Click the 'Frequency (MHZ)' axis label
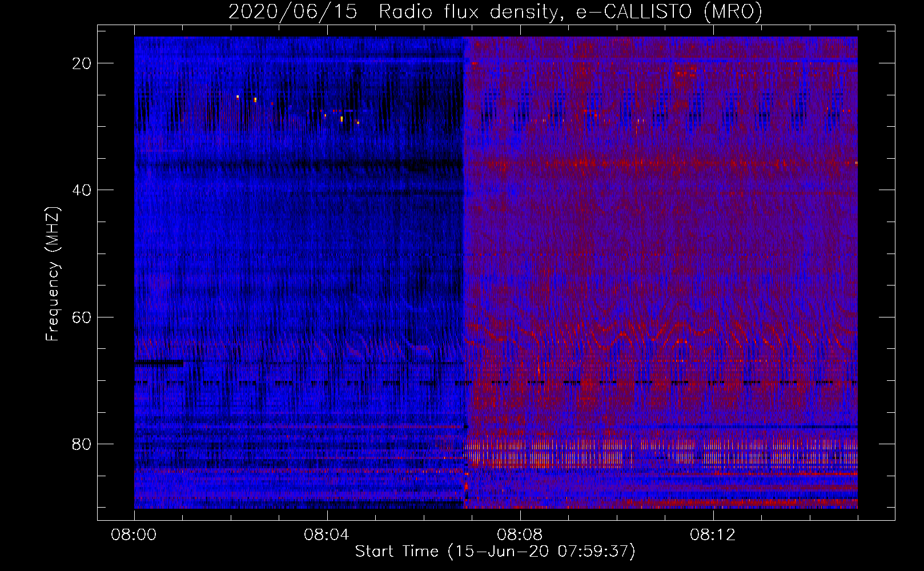 coord(53,274)
